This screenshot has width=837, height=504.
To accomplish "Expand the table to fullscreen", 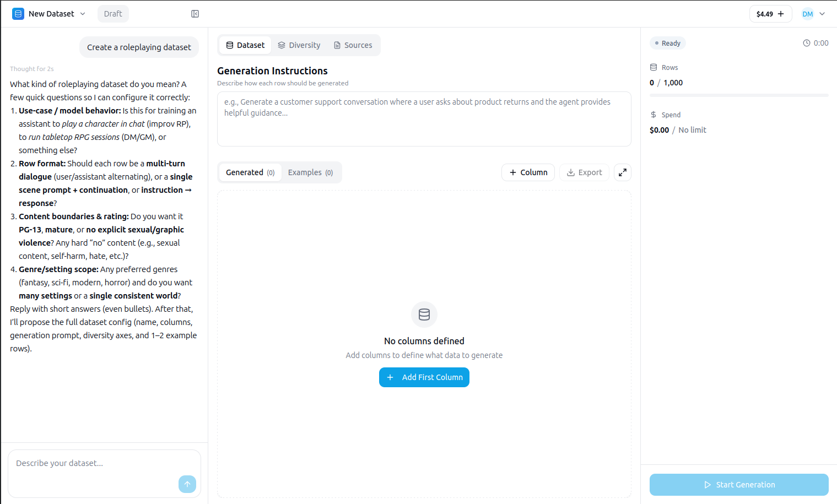I will (622, 172).
